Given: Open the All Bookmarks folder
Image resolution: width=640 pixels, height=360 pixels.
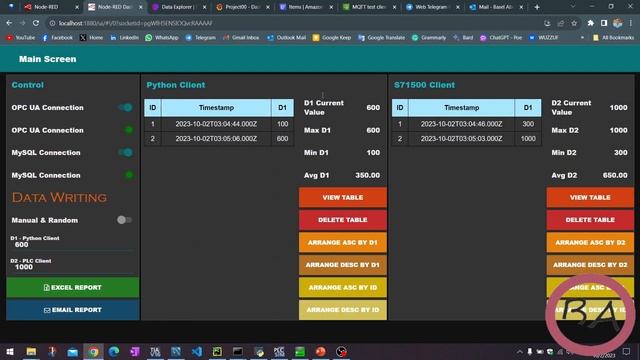Looking at the screenshot, I should (x=613, y=38).
